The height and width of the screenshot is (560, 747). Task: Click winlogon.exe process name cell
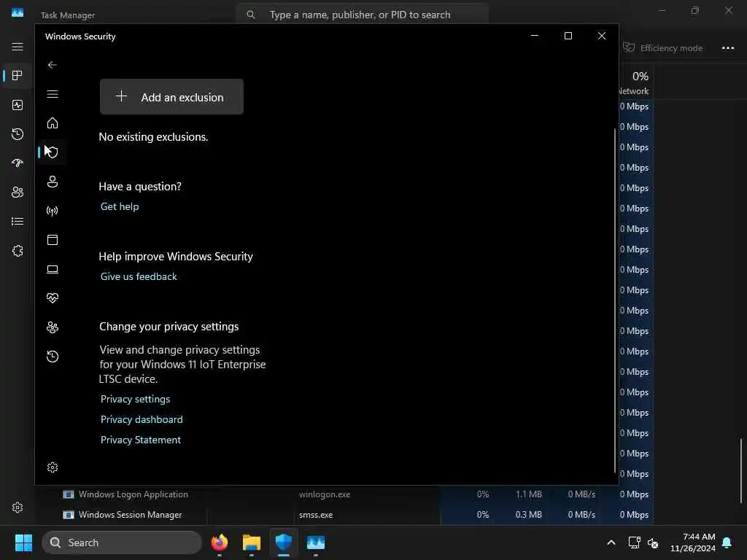(x=325, y=494)
